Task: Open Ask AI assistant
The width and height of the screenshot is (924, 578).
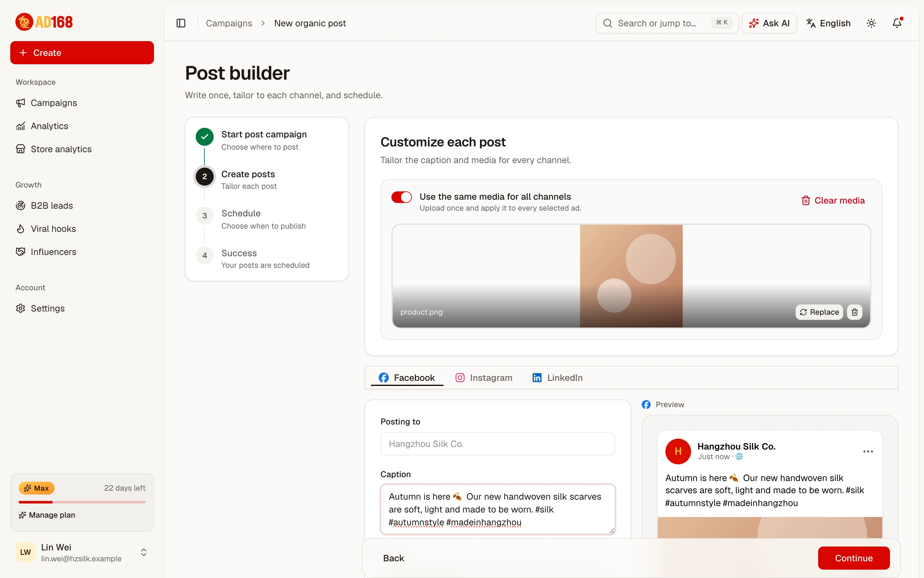Action: coord(769,23)
